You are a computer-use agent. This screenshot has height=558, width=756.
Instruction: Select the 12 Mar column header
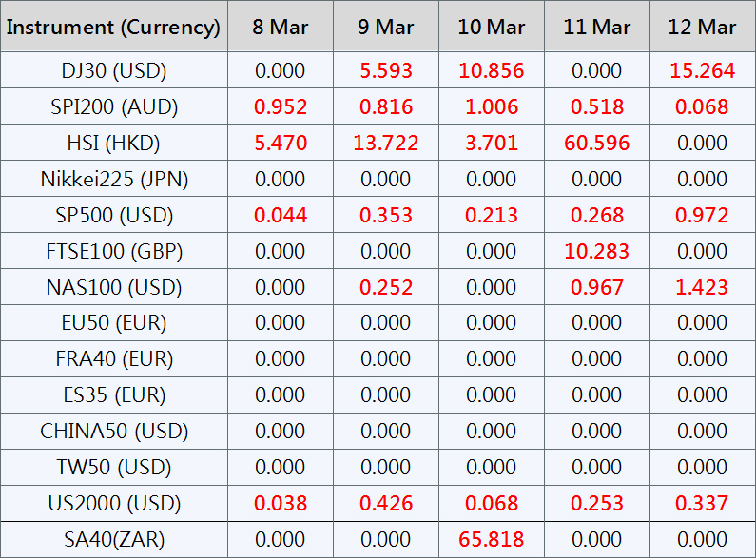pos(703,27)
